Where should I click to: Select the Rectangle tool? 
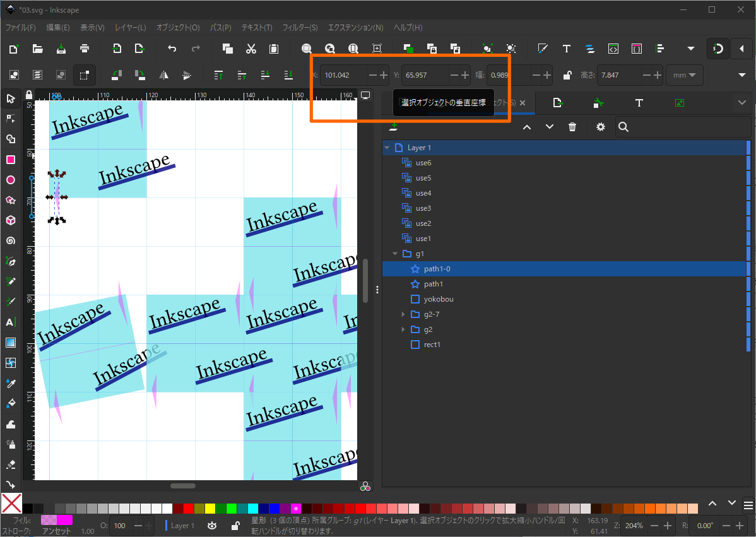(11, 160)
